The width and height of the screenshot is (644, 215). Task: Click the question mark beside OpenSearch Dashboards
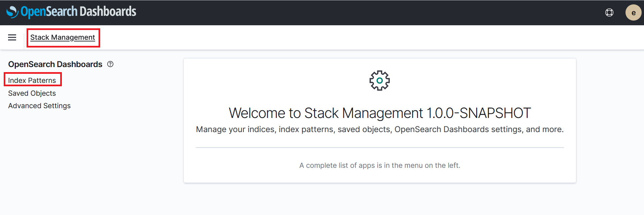110,64
